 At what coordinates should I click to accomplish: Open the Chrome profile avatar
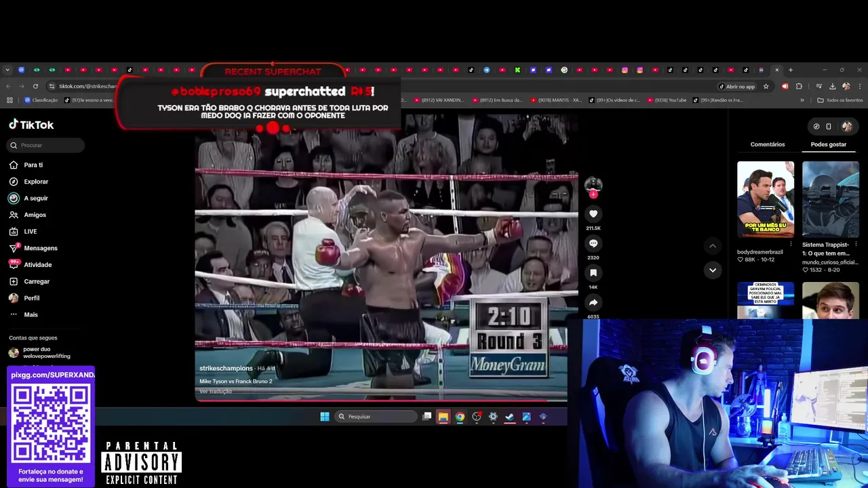846,86
